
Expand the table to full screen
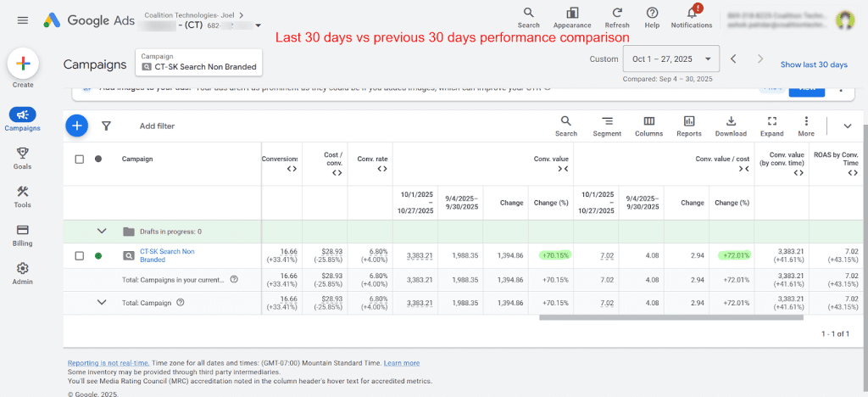772,126
